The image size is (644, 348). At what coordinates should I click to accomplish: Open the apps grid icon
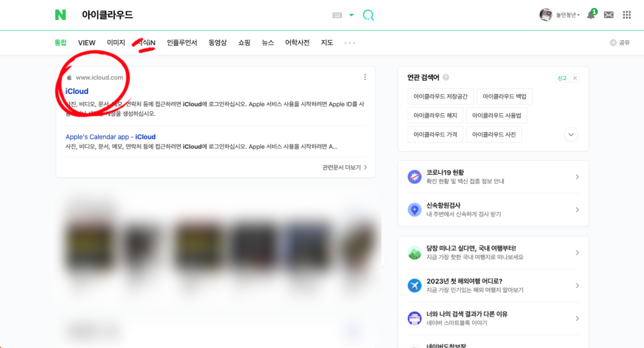tap(627, 15)
